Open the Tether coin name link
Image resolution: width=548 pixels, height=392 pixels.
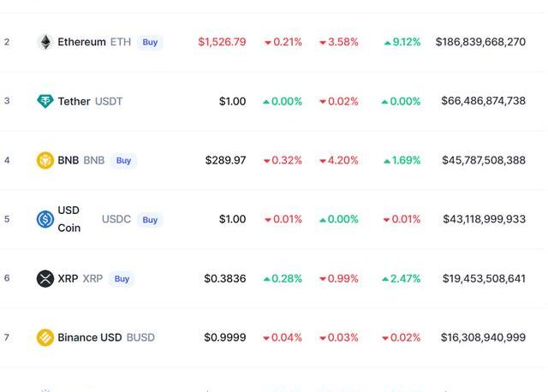tap(74, 101)
